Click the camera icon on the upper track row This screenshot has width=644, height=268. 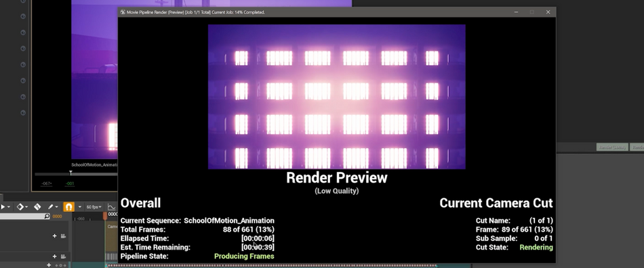[63, 236]
